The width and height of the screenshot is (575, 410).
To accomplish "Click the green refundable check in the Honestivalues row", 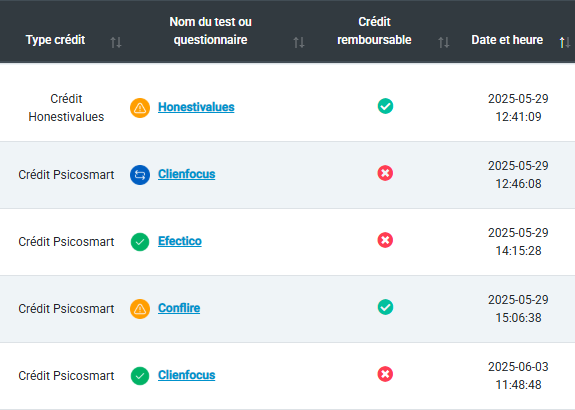I will pyautogui.click(x=385, y=106).
